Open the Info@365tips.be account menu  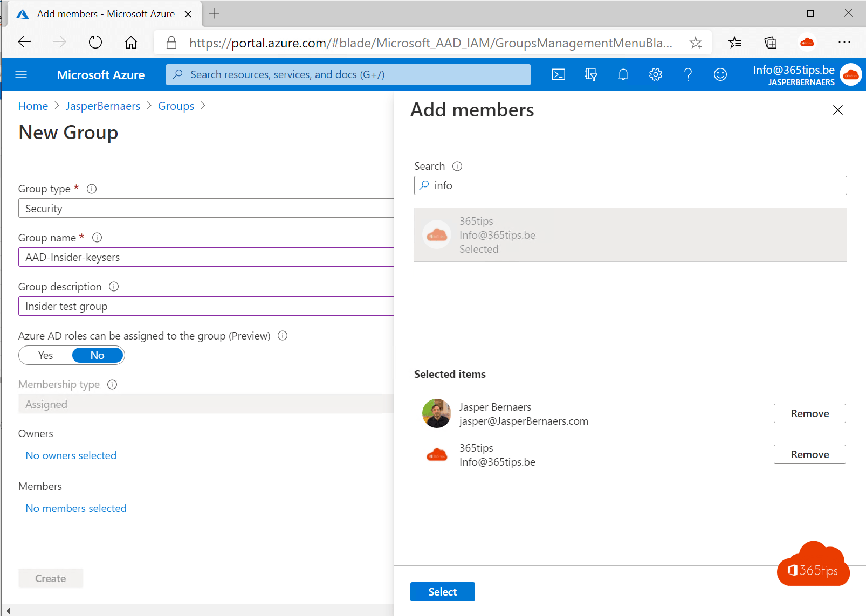click(x=794, y=74)
